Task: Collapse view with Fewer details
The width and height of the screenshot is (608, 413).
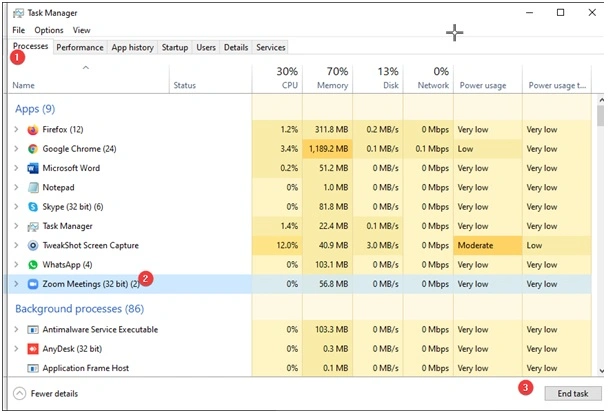Action: [46, 394]
